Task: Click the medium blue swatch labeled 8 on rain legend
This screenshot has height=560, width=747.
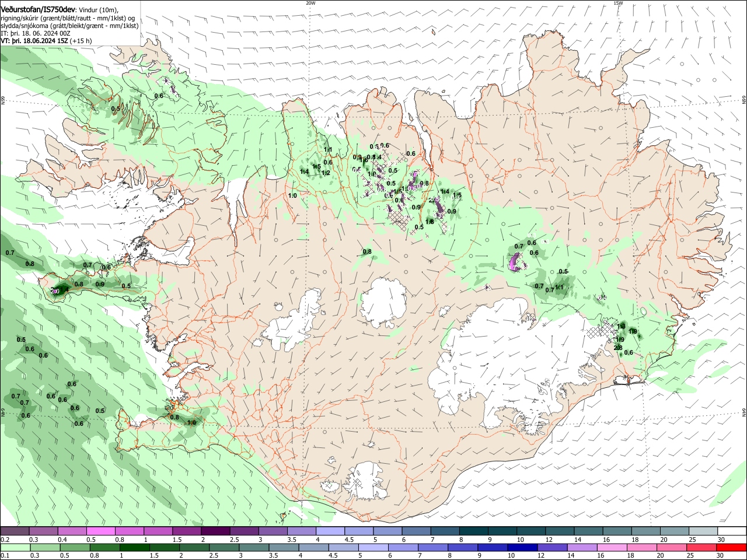Action: click(462, 547)
